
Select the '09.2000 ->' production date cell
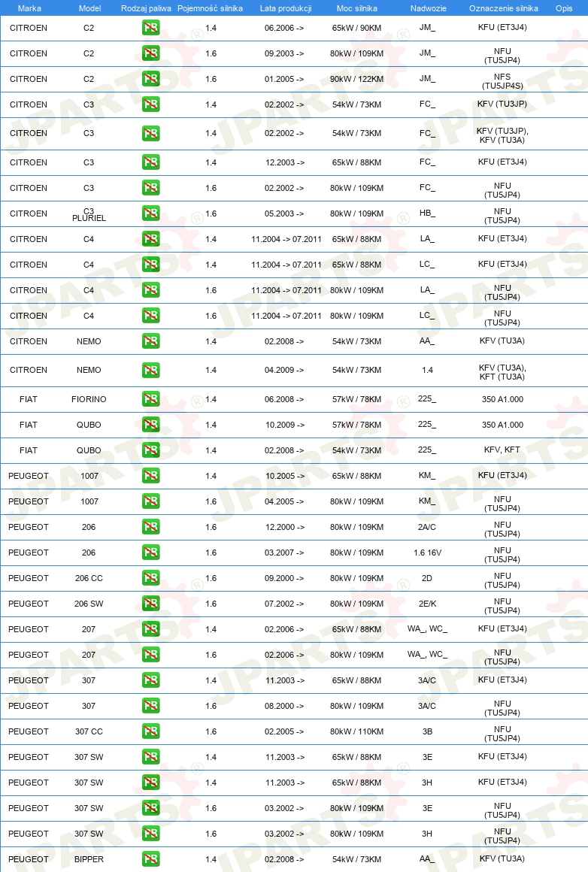click(x=284, y=578)
